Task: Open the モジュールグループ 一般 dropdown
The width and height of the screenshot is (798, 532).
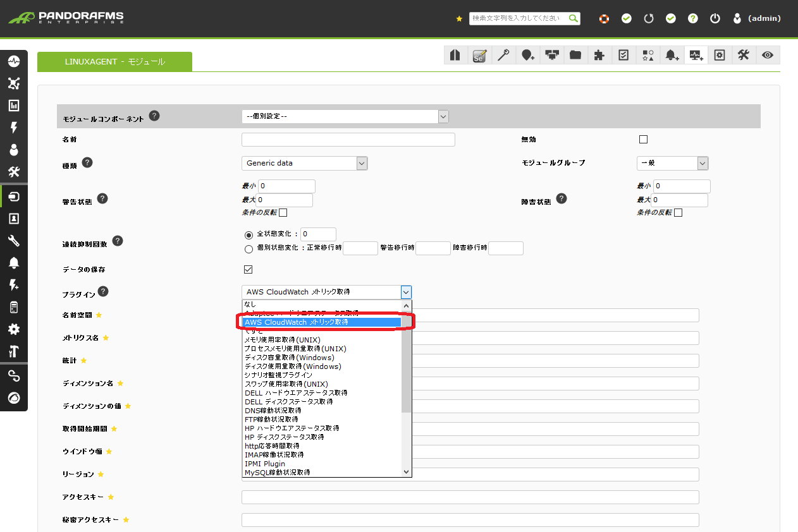Action: click(x=672, y=163)
